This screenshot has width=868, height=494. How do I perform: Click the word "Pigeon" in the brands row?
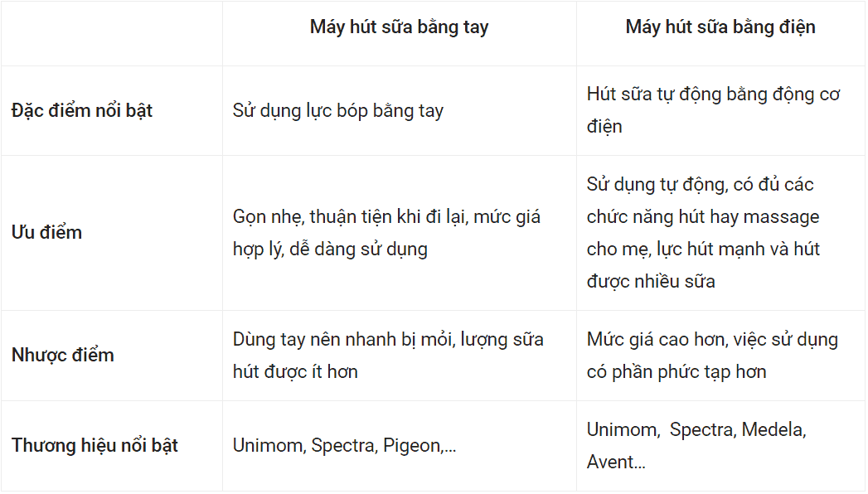(410, 446)
